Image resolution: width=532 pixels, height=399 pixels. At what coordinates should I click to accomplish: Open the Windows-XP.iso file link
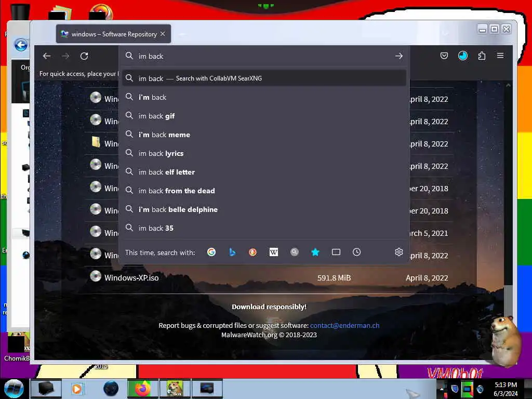point(131,278)
